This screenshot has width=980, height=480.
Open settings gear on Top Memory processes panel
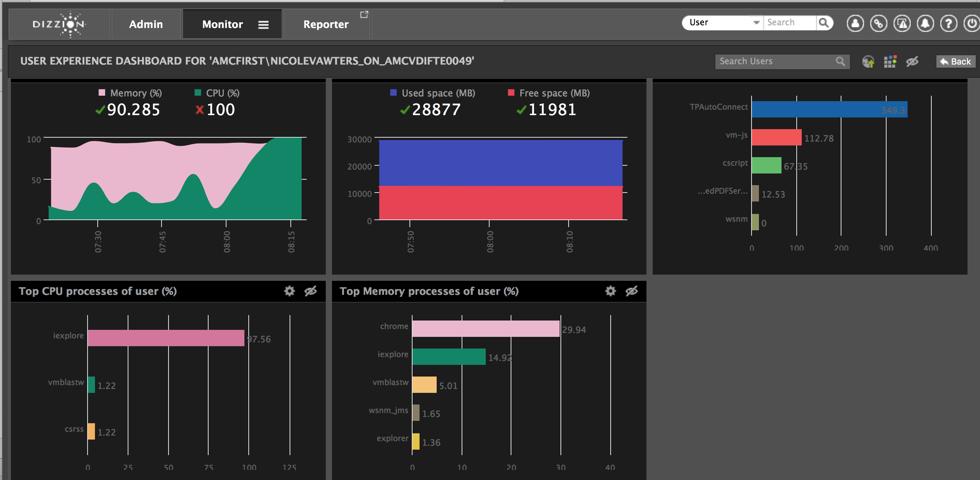(x=610, y=291)
